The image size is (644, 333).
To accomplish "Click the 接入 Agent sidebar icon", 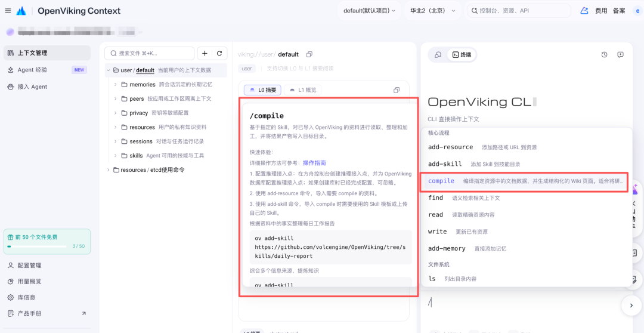I will tap(11, 87).
